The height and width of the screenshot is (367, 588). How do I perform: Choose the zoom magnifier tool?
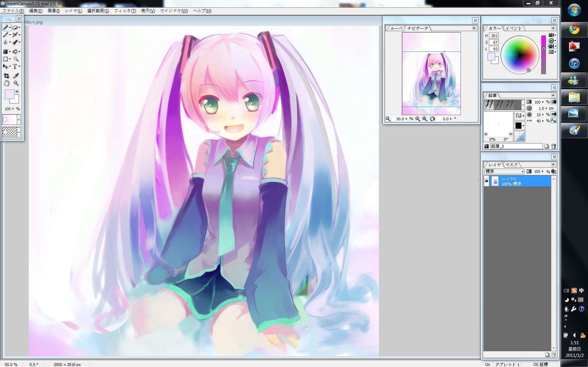(x=16, y=83)
